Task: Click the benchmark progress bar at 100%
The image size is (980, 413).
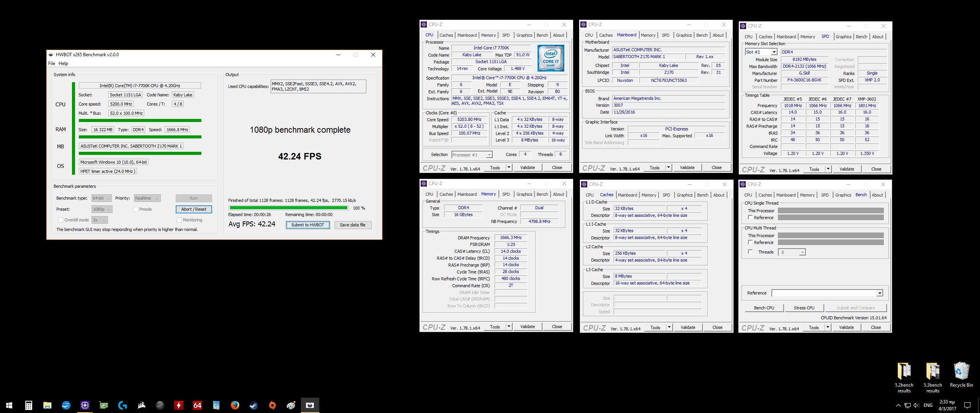Action: pyautogui.click(x=288, y=208)
